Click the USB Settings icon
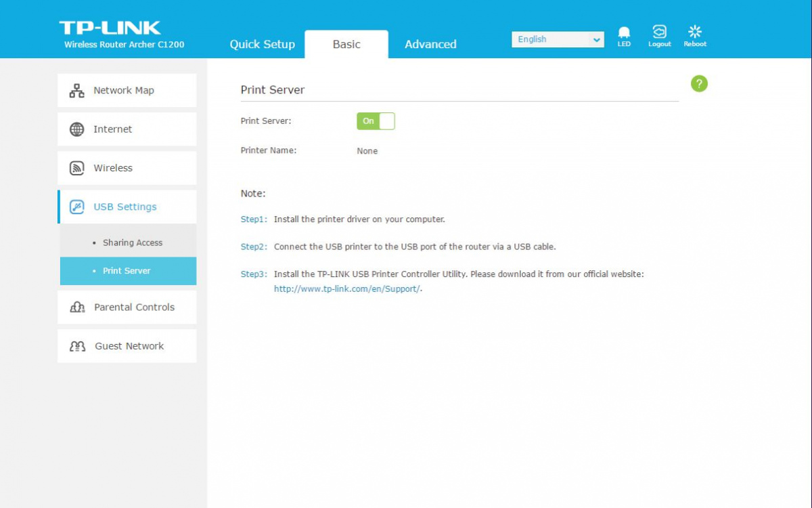The width and height of the screenshot is (812, 508). coord(77,207)
